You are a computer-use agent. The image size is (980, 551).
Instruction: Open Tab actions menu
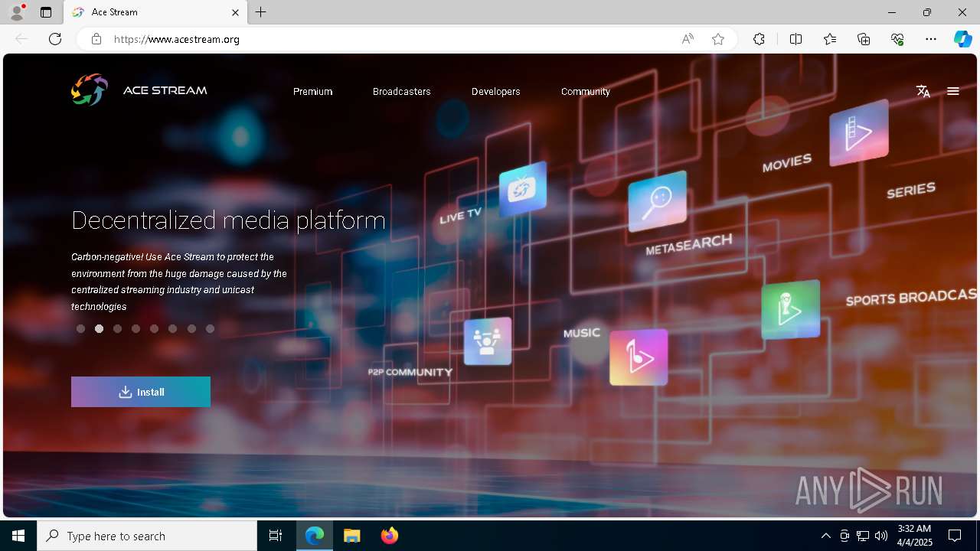(x=46, y=12)
